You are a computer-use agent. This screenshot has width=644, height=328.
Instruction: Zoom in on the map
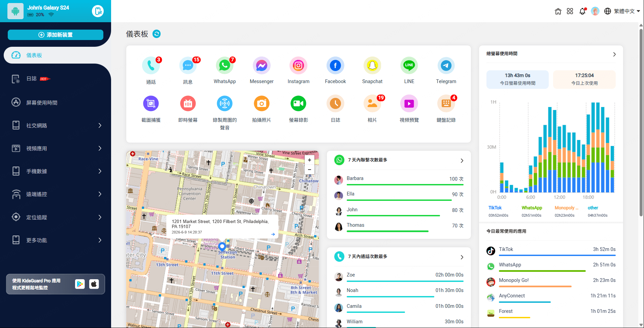[x=309, y=160]
